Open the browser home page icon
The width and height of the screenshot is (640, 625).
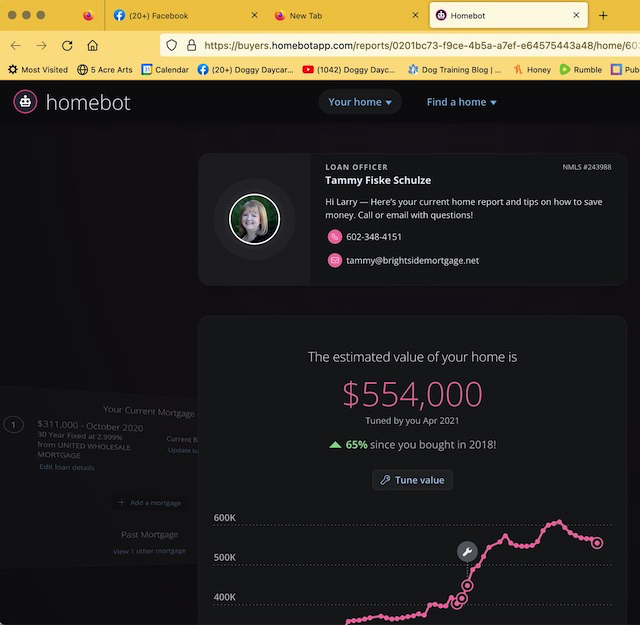click(93, 45)
